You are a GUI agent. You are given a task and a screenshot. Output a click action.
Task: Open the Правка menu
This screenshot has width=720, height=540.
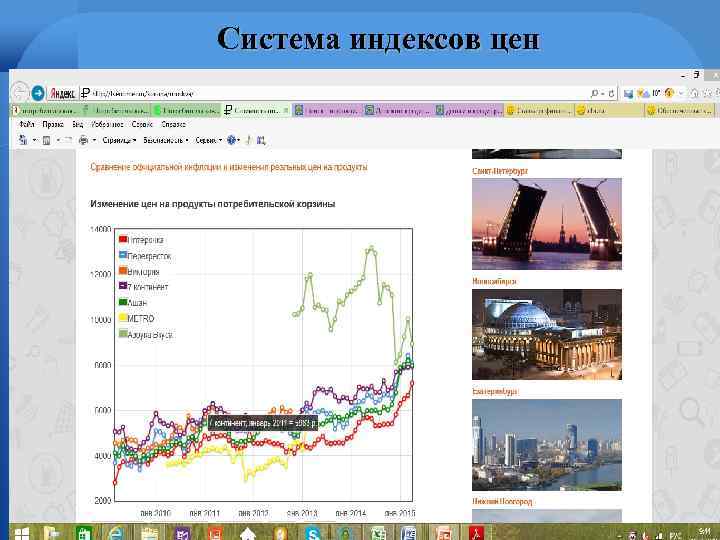53,124
